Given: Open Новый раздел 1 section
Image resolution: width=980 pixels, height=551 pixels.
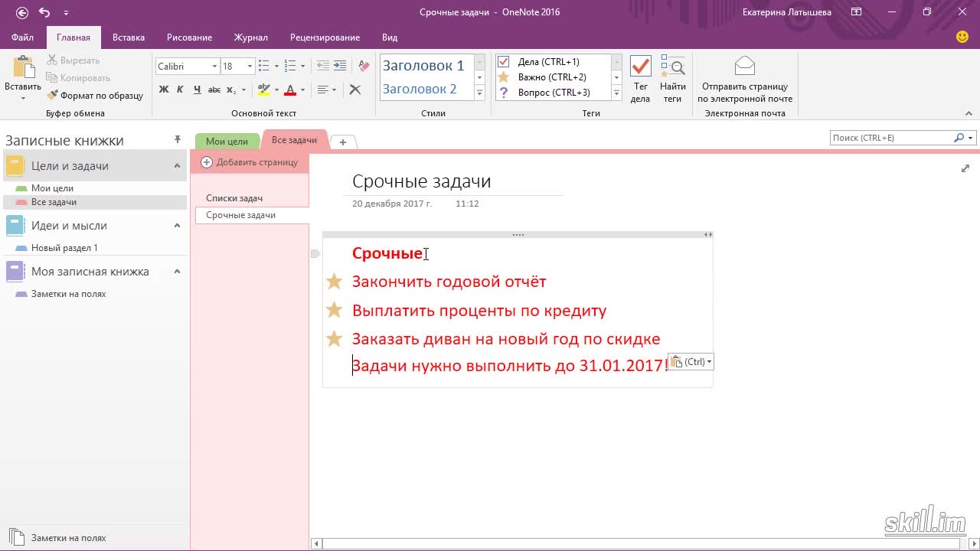Looking at the screenshot, I should pos(64,248).
